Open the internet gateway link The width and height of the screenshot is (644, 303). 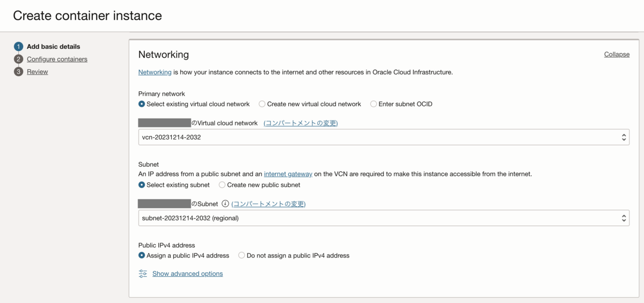pos(288,174)
